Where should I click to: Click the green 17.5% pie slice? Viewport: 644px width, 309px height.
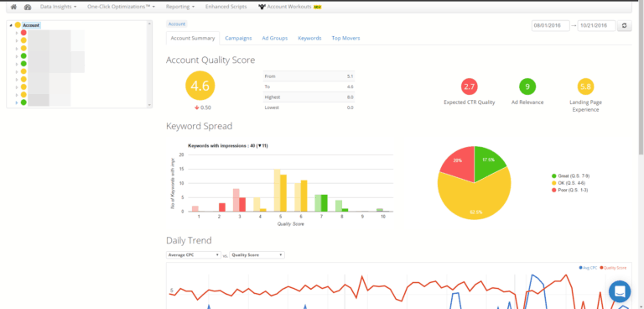pyautogui.click(x=488, y=163)
